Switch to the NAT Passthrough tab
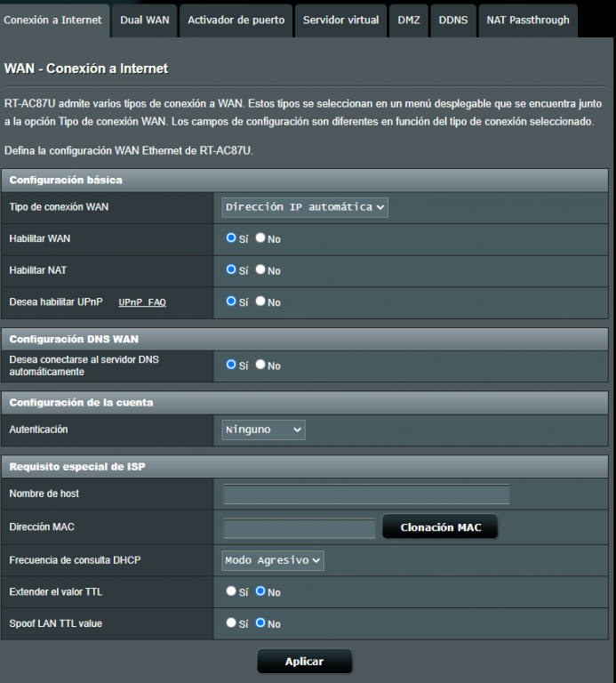This screenshot has width=616, height=683. [x=528, y=20]
